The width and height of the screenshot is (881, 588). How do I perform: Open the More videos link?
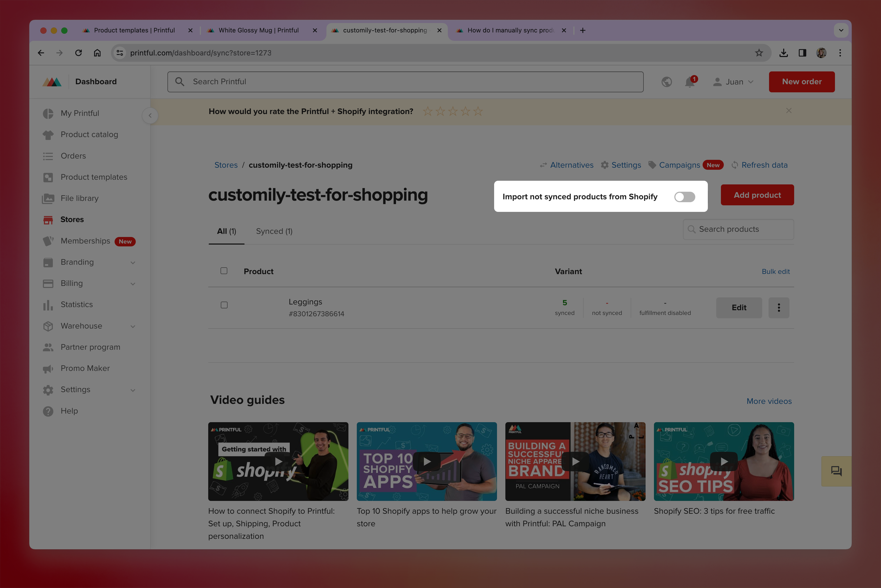(769, 401)
